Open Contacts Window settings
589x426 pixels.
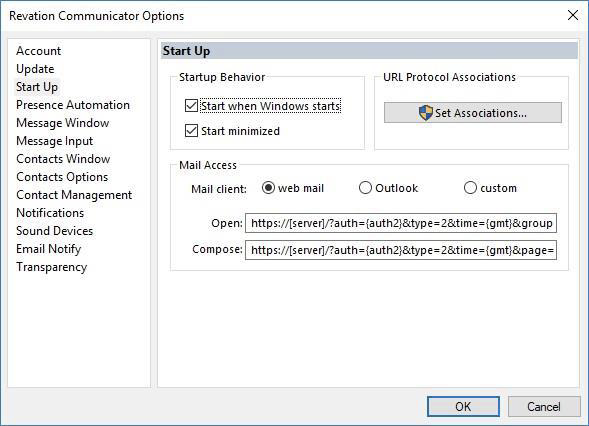[x=63, y=159]
